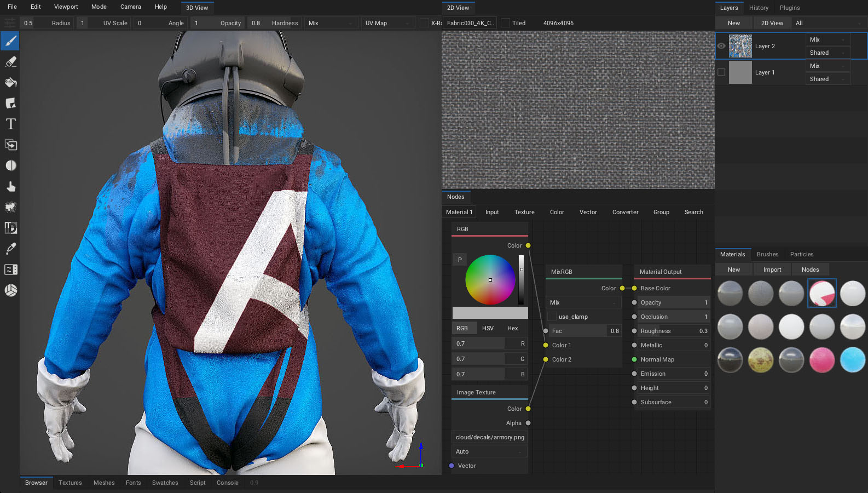Expand Layer 2 Mix blend dropdown
The width and height of the screenshot is (868, 493).
coord(828,39)
